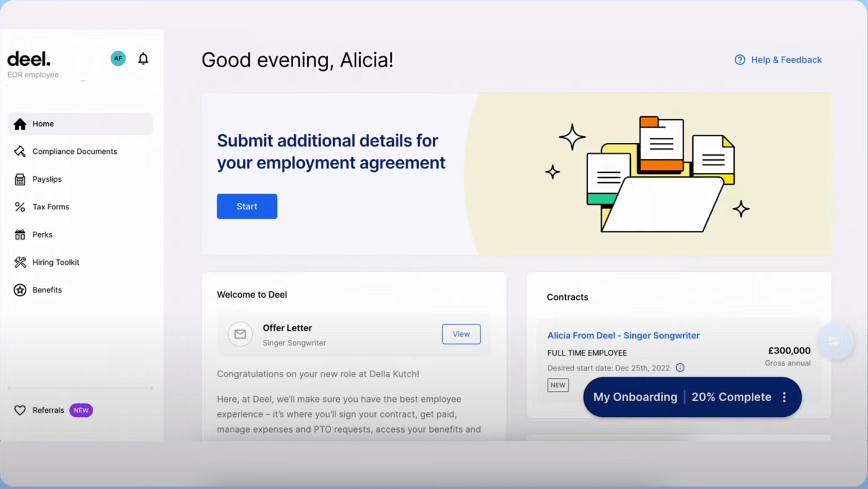Open the Payslips menu item
Viewport: 868px width, 489px height.
pos(47,179)
